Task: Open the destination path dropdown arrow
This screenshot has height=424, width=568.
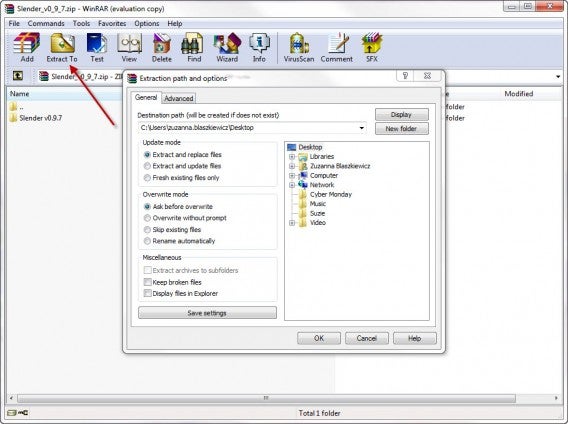Action: click(x=361, y=128)
